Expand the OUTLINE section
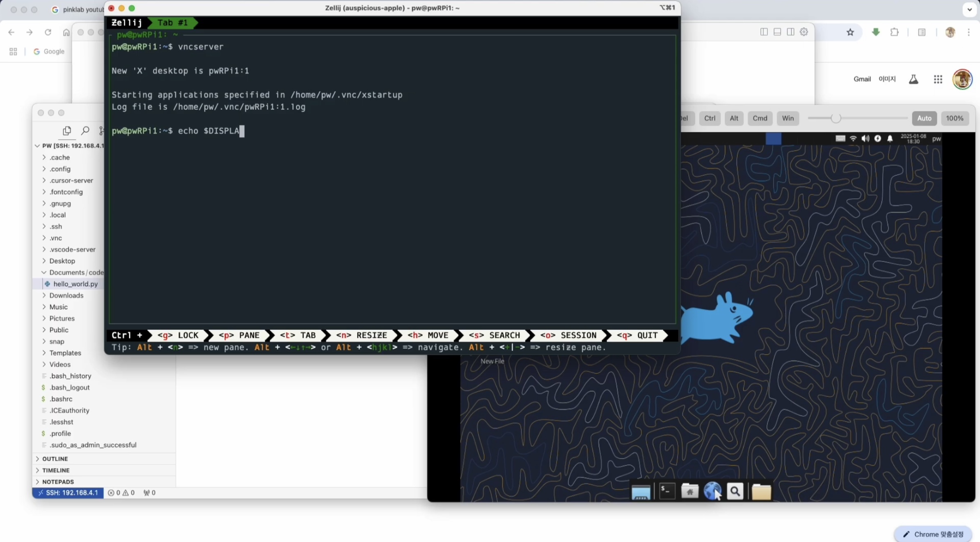This screenshot has width=980, height=542. [x=55, y=459]
